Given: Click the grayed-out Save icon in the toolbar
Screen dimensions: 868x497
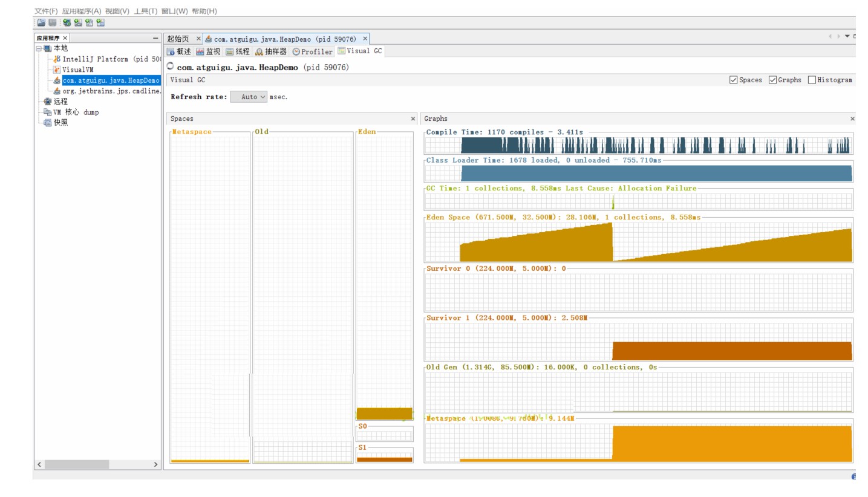Looking at the screenshot, I should [x=52, y=22].
